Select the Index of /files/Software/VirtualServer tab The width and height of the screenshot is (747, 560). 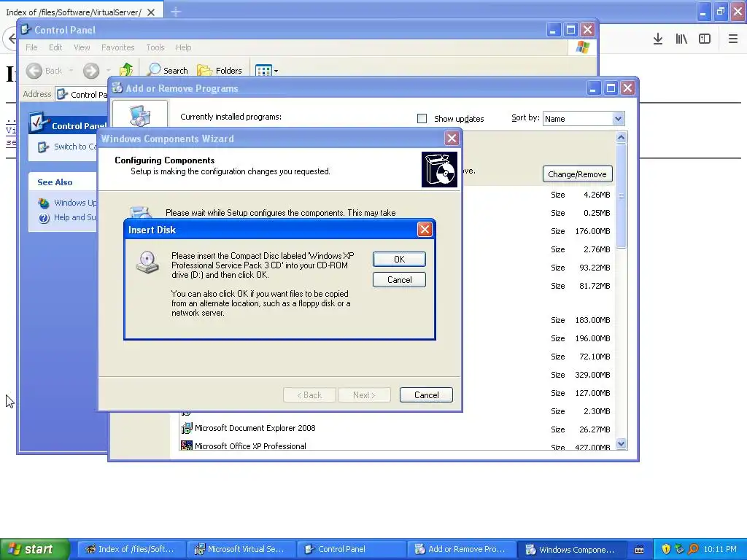pos(74,12)
